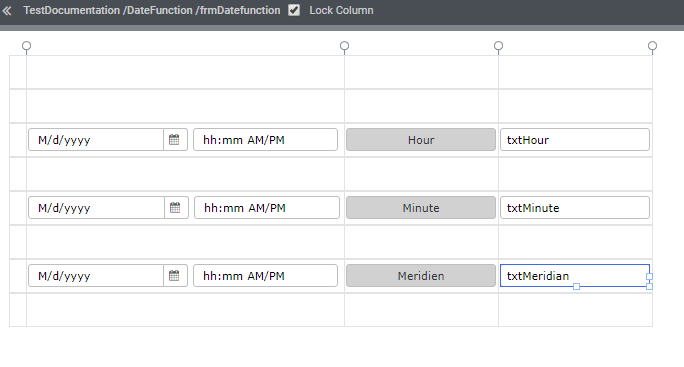Image resolution: width=684 pixels, height=367 pixels.
Task: Open calendar picker in Minute row
Action: [175, 208]
